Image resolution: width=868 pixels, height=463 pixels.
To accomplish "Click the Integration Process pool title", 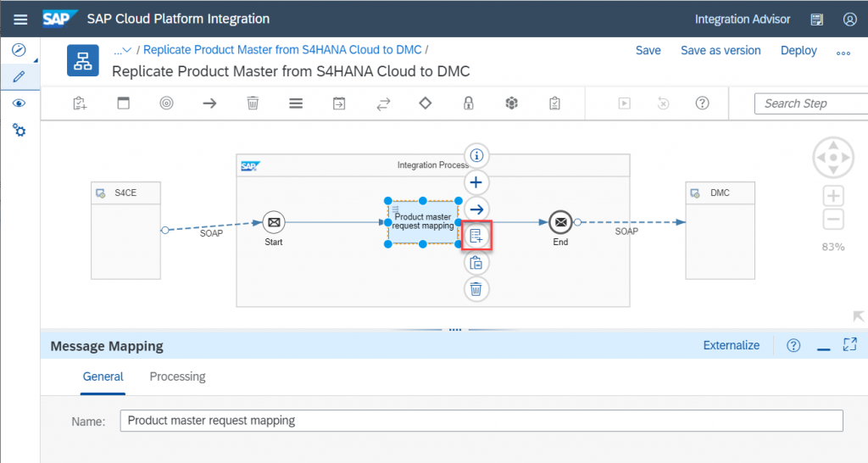I will tap(432, 165).
